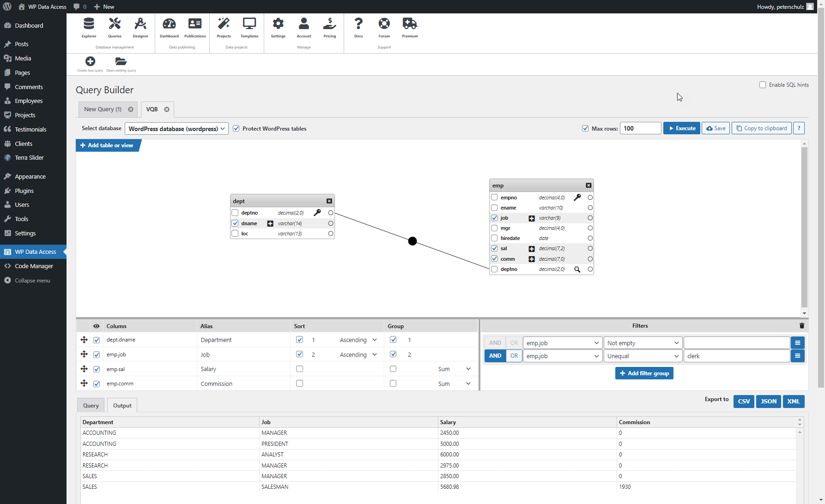Open the Select database dropdown
Image resolution: width=825 pixels, height=504 pixels.
click(x=176, y=128)
